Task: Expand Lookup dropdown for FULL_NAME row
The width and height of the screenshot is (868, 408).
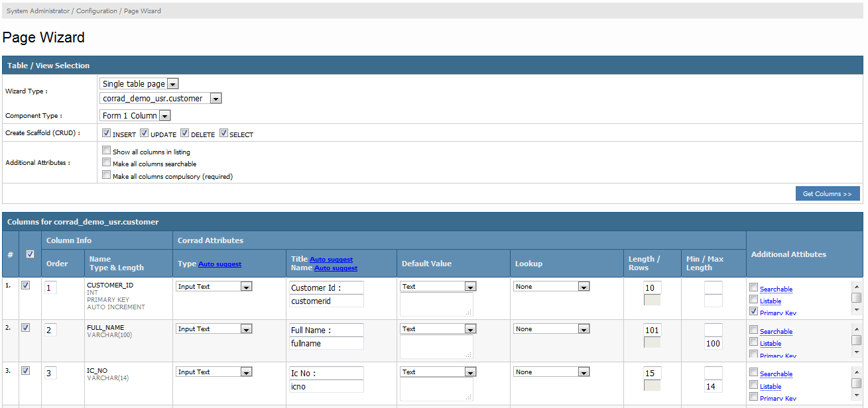Action: (x=551, y=329)
